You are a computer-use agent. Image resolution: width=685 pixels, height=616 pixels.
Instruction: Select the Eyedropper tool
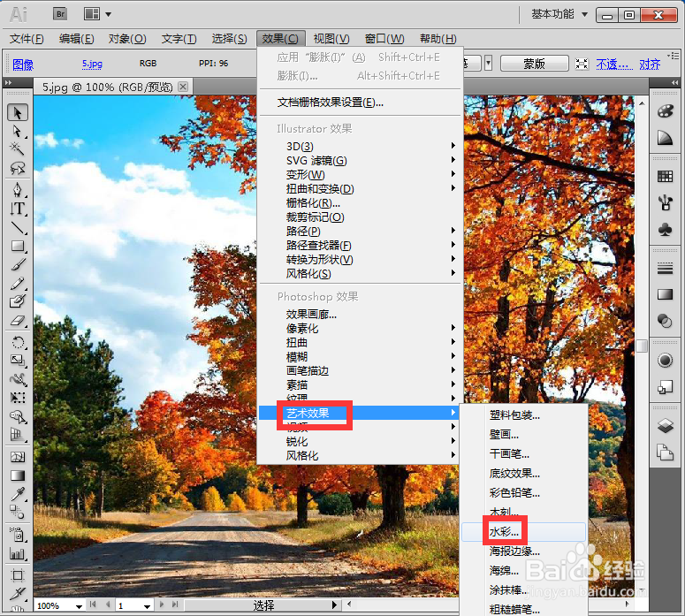(x=18, y=494)
